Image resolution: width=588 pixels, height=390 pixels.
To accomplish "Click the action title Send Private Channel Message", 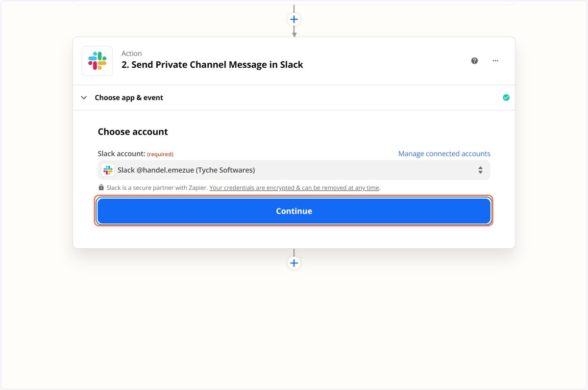I will (x=212, y=65).
